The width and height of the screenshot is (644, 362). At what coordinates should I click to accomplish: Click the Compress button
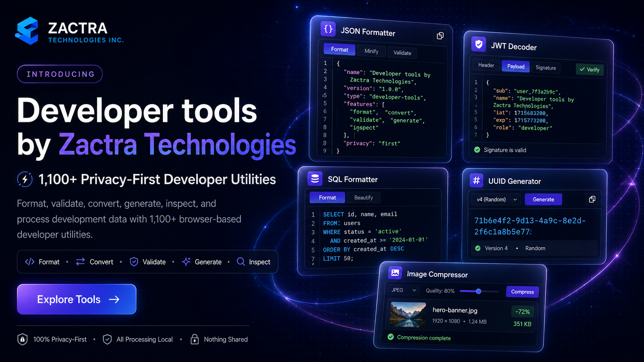pyautogui.click(x=522, y=292)
